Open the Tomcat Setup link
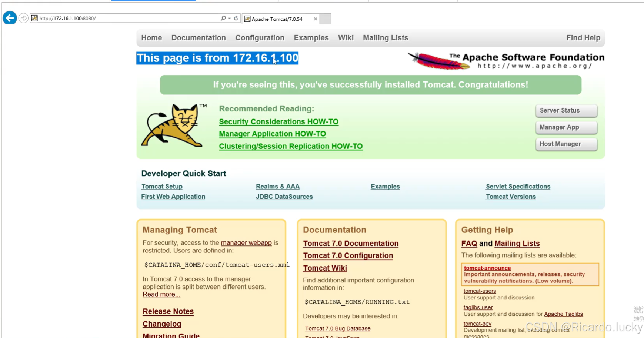 [162, 187]
